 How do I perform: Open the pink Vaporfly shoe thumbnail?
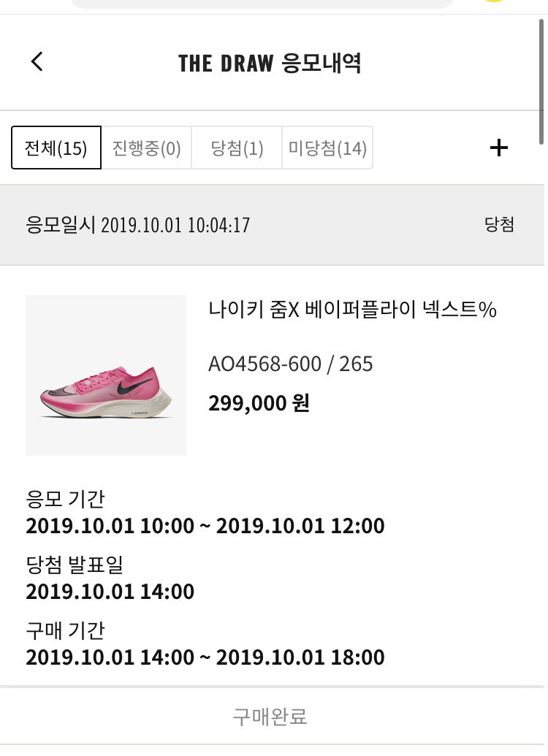(x=106, y=375)
